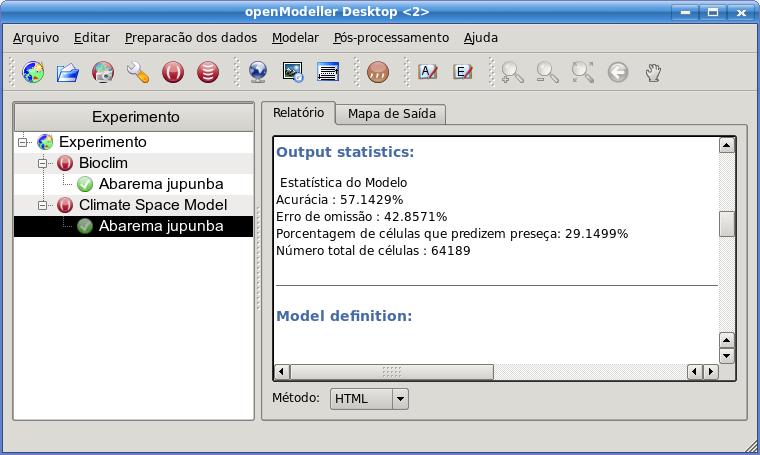Select Abarema jupunba under Bioclim
The width and height of the screenshot is (760, 455).
(161, 184)
